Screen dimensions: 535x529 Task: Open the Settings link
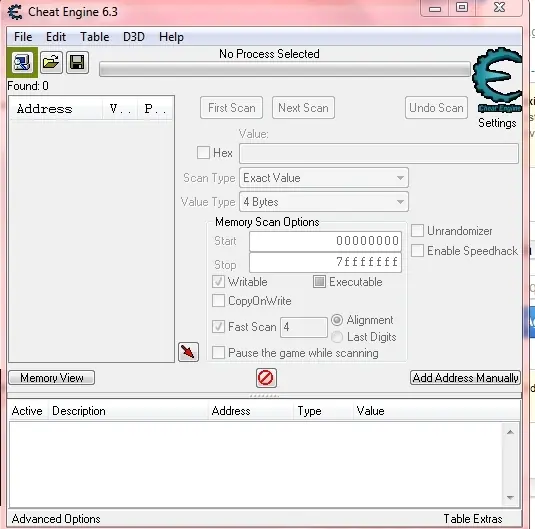coord(497,123)
